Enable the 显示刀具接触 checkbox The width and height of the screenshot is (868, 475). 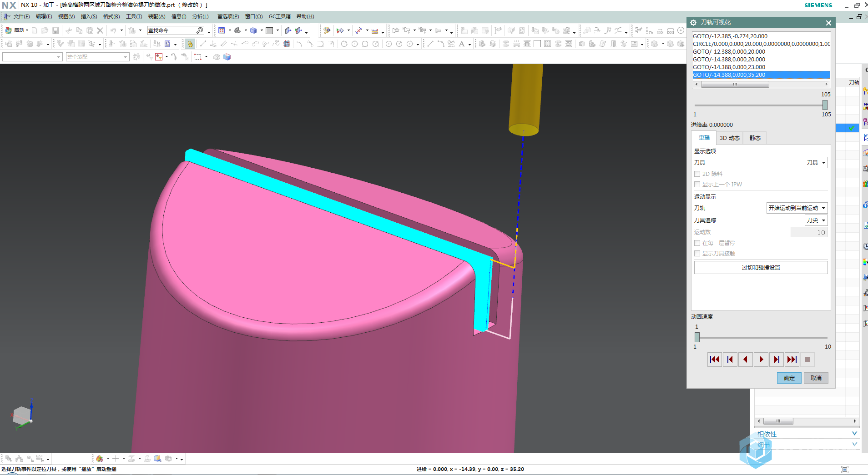[697, 253]
